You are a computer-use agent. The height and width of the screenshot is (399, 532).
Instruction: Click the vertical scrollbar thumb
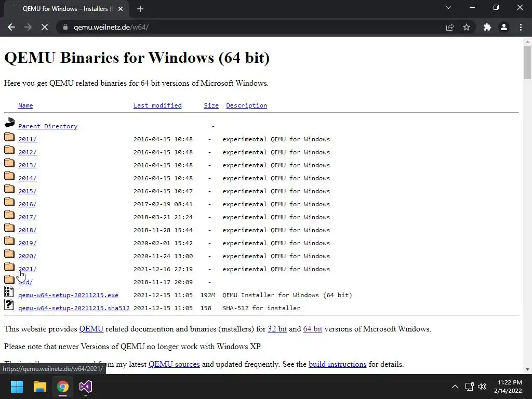(527, 62)
